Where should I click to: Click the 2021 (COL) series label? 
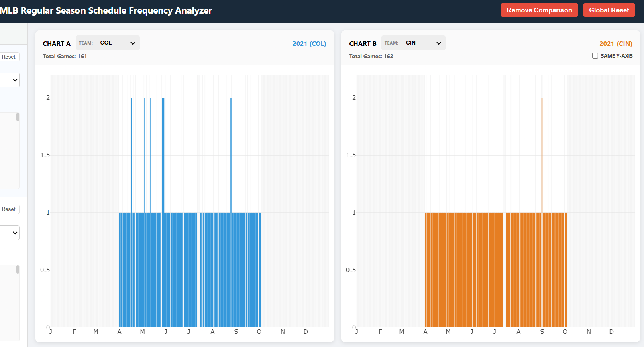tap(309, 44)
